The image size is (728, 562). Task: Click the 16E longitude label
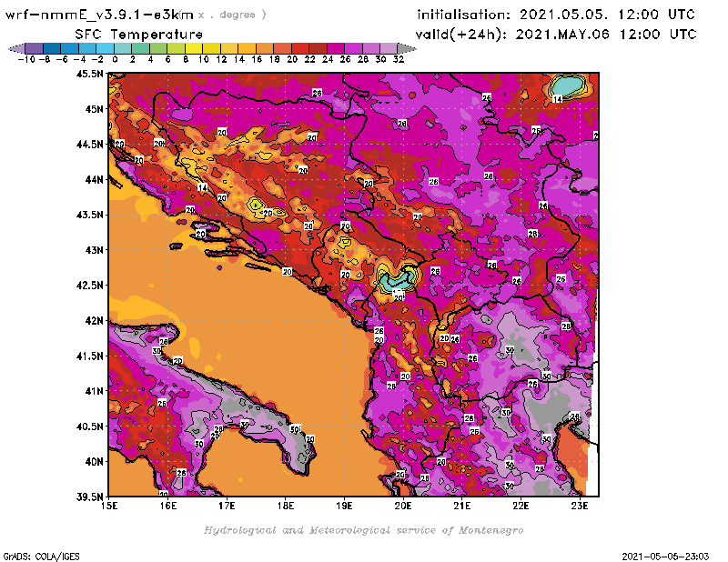[x=168, y=506]
